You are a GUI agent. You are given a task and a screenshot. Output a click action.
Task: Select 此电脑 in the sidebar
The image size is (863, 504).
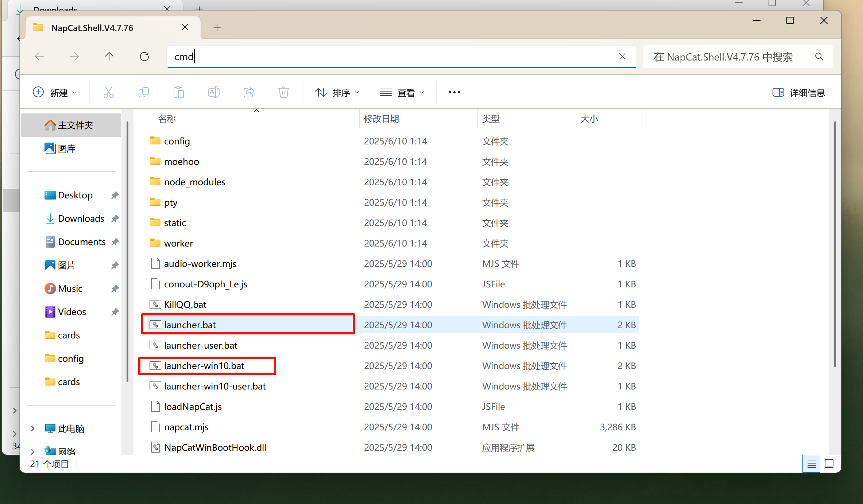click(71, 429)
